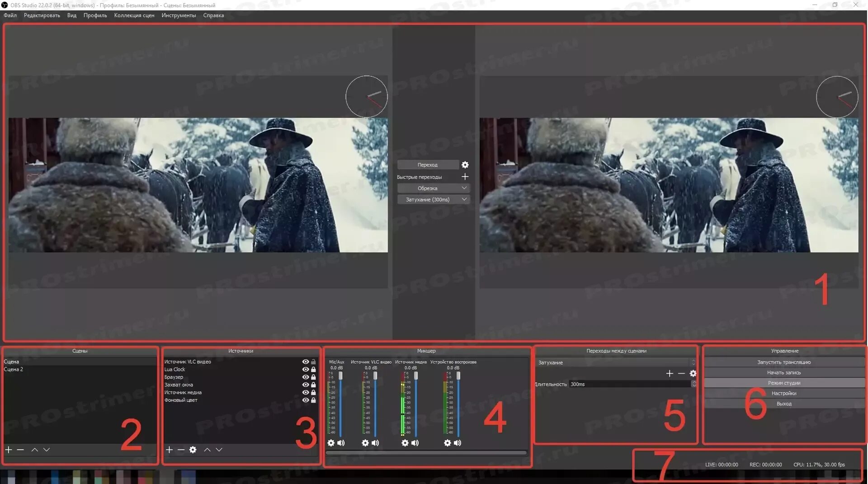Open the Инструменты menu
868x484 pixels.
(x=179, y=15)
